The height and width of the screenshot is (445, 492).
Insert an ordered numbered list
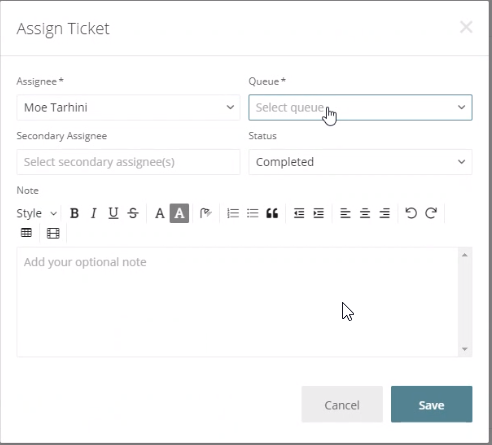point(233,213)
